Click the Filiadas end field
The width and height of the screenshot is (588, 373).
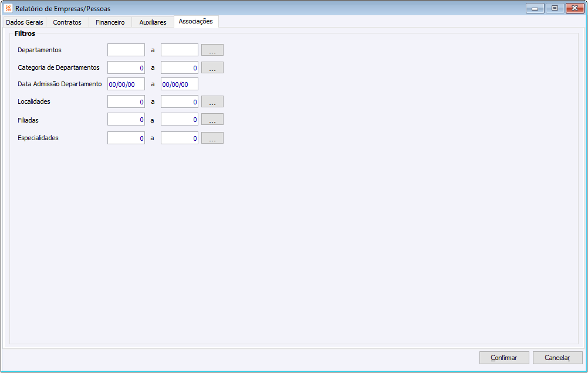click(x=179, y=119)
